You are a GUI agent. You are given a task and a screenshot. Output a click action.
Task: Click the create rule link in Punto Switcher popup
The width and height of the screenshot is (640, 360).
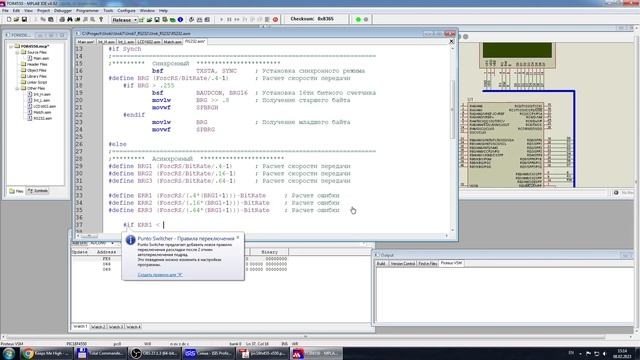coord(160,275)
